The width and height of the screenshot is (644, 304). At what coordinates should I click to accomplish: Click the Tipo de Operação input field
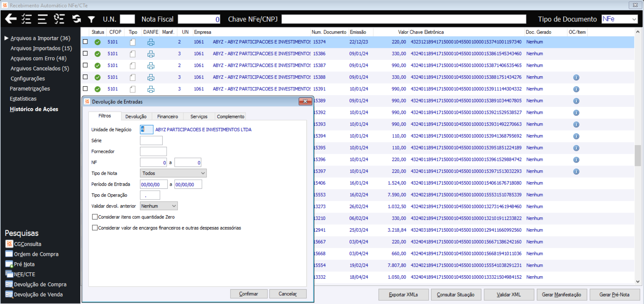pyautogui.click(x=150, y=195)
